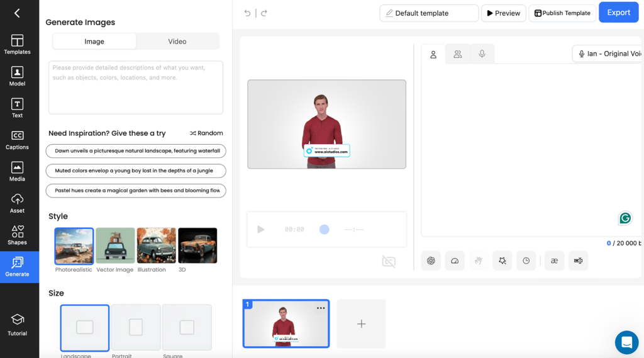Open the Text sidebar panel

tap(17, 108)
